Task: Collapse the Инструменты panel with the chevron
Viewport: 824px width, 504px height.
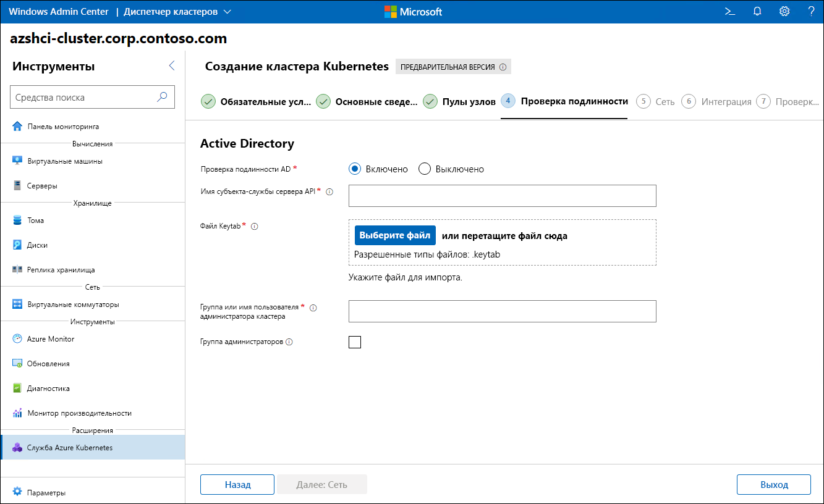Action: pyautogui.click(x=172, y=66)
